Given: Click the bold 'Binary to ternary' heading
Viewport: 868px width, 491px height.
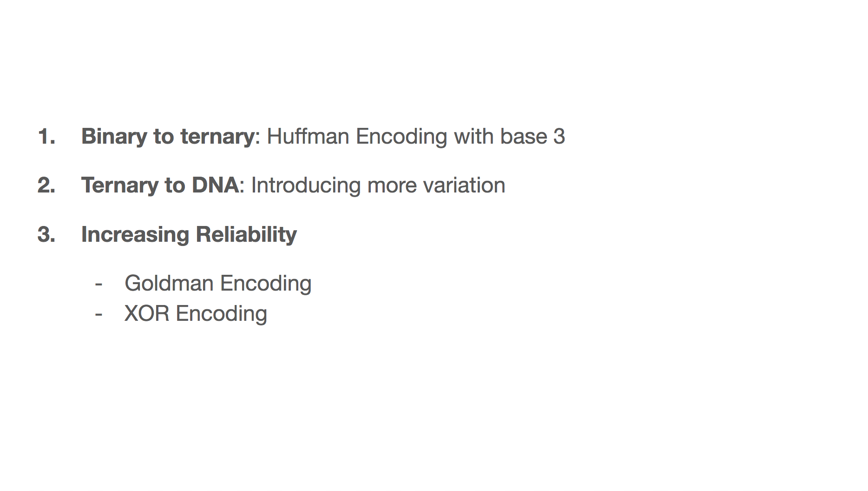Looking at the screenshot, I should click(x=168, y=137).
